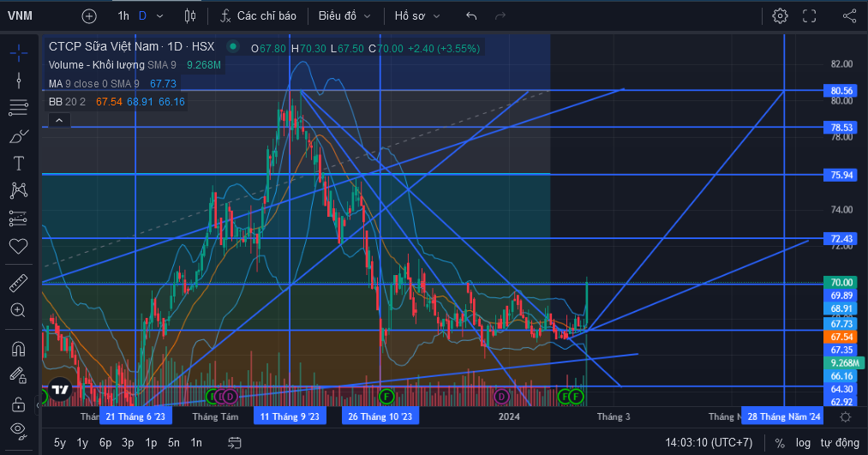Image resolution: width=868 pixels, height=455 pixels.
Task: Choose the text annotation tool
Action: coord(18,164)
